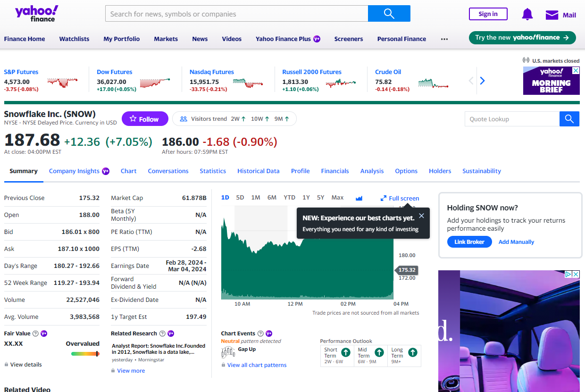The width and height of the screenshot is (585, 392).
Task: Go to the Financials tab
Action: 335,171
